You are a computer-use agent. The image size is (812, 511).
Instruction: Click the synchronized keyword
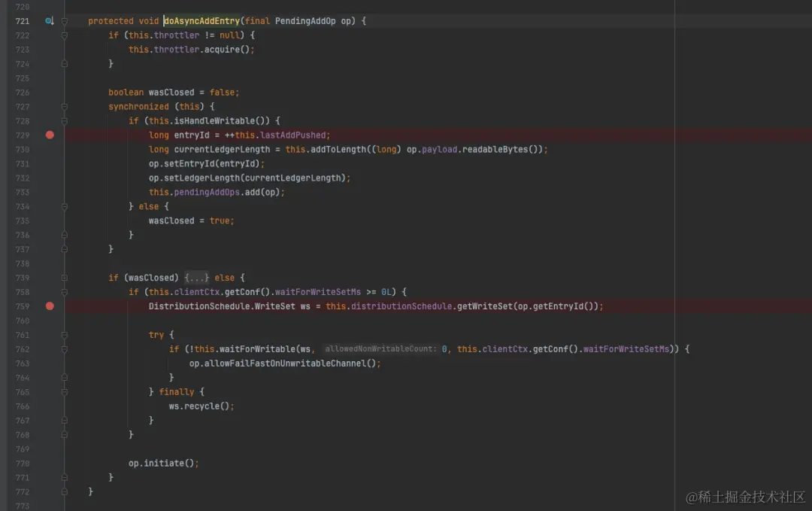138,106
